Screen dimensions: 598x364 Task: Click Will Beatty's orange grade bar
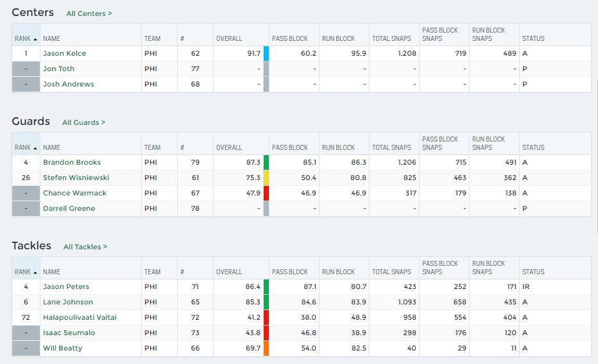tap(266, 348)
